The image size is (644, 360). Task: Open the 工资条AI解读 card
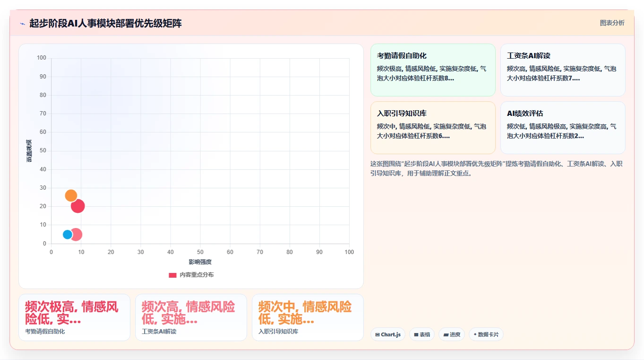563,70
